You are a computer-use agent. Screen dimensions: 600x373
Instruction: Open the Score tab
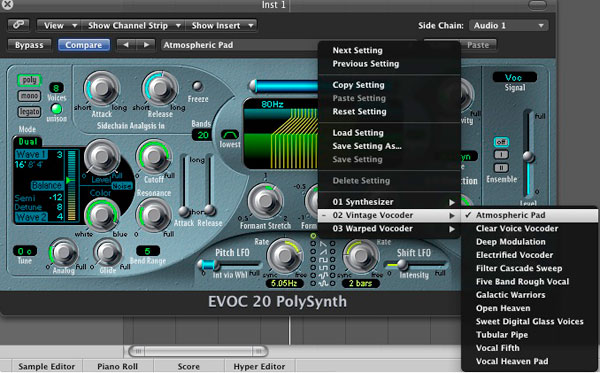[188, 366]
